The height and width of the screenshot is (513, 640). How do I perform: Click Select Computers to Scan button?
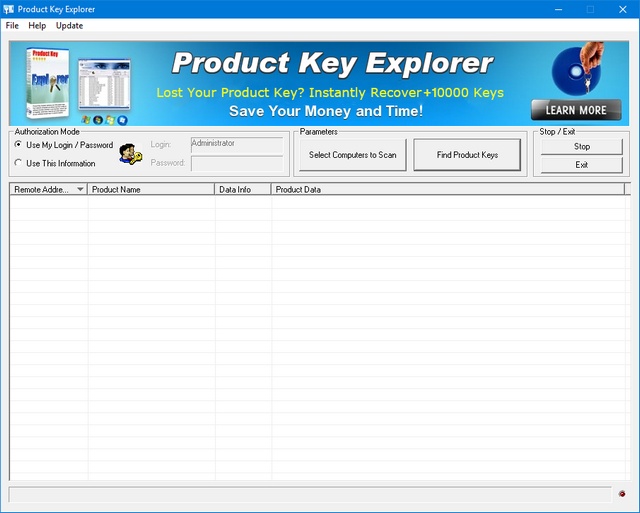pos(353,155)
